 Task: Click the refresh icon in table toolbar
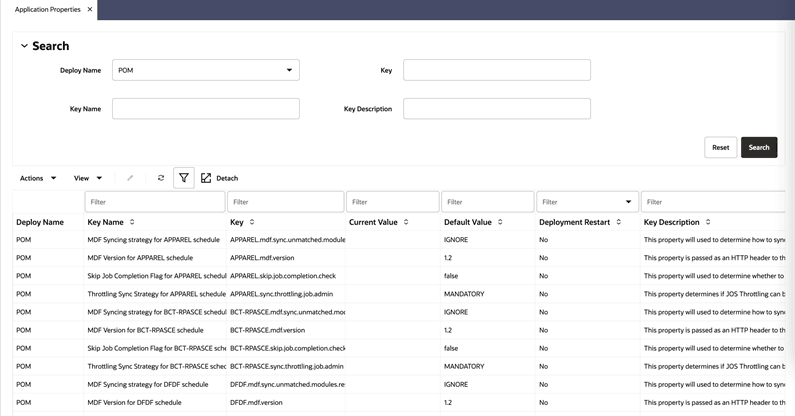pyautogui.click(x=161, y=178)
